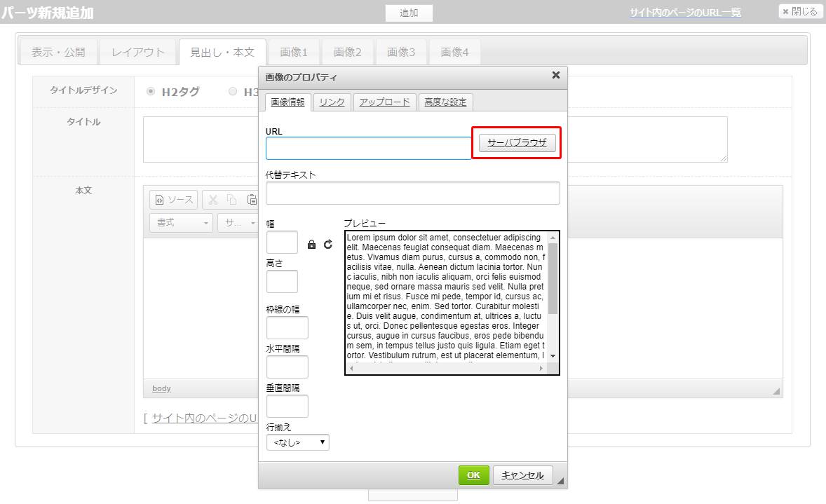Open the 行揃え alignment dropdown
Image resolution: width=826 pixels, height=504 pixels.
(x=298, y=442)
